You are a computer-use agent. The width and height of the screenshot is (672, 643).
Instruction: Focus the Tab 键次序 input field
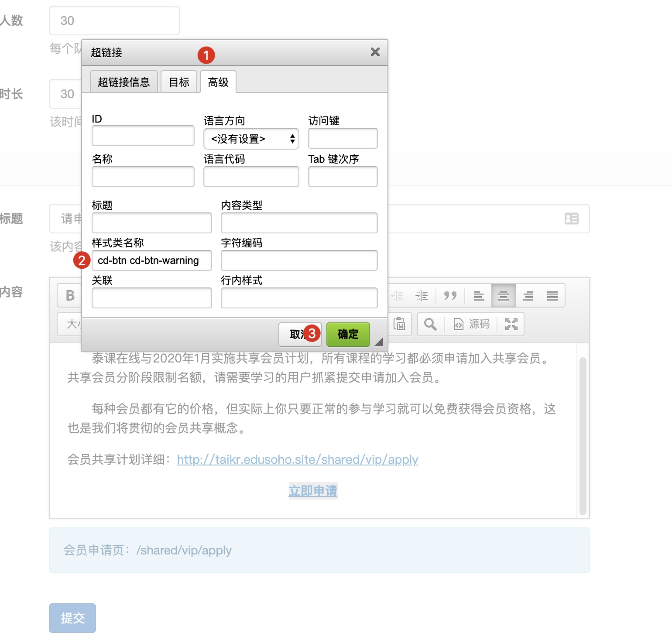[x=343, y=177]
